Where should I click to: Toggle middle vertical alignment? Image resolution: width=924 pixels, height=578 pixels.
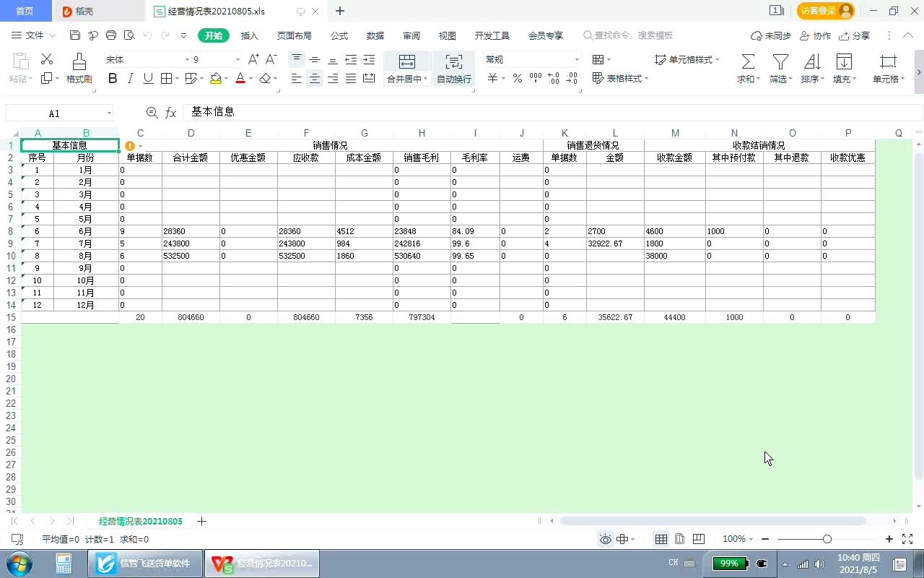(315, 59)
